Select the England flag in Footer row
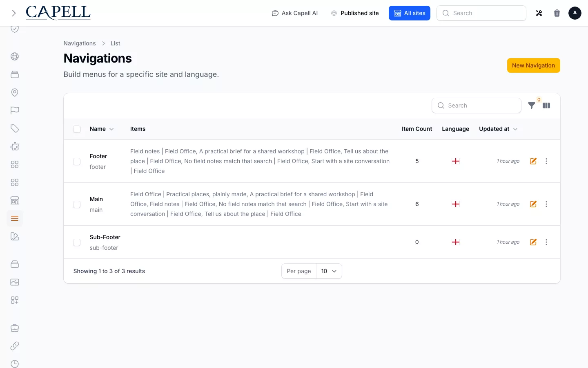This screenshot has height=368, width=588. pyautogui.click(x=456, y=161)
